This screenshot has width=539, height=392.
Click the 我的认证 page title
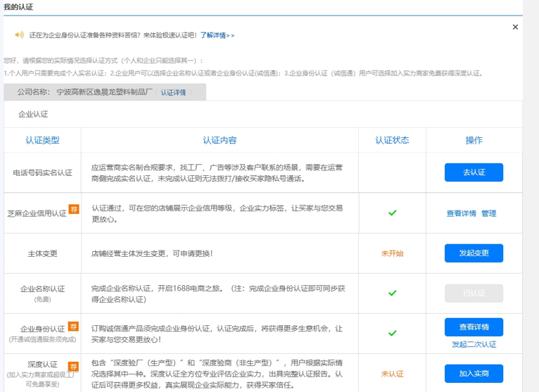pyautogui.click(x=18, y=7)
